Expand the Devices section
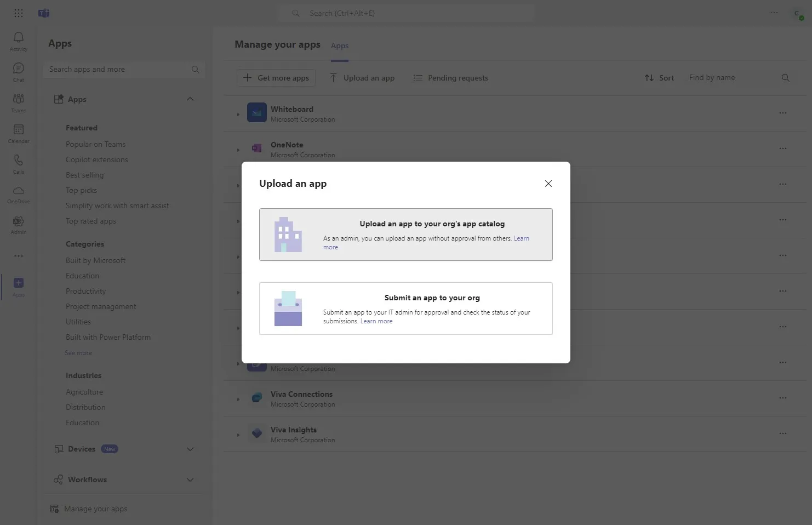The width and height of the screenshot is (812, 525). pos(190,449)
